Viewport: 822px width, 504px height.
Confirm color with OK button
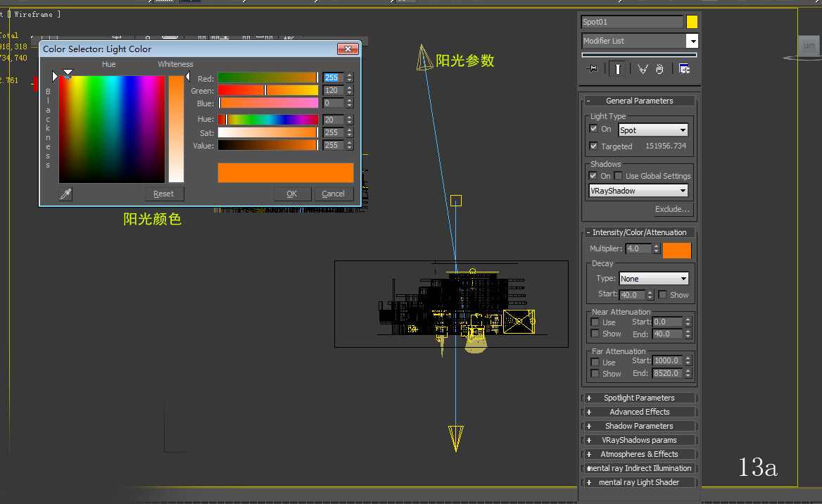[292, 194]
